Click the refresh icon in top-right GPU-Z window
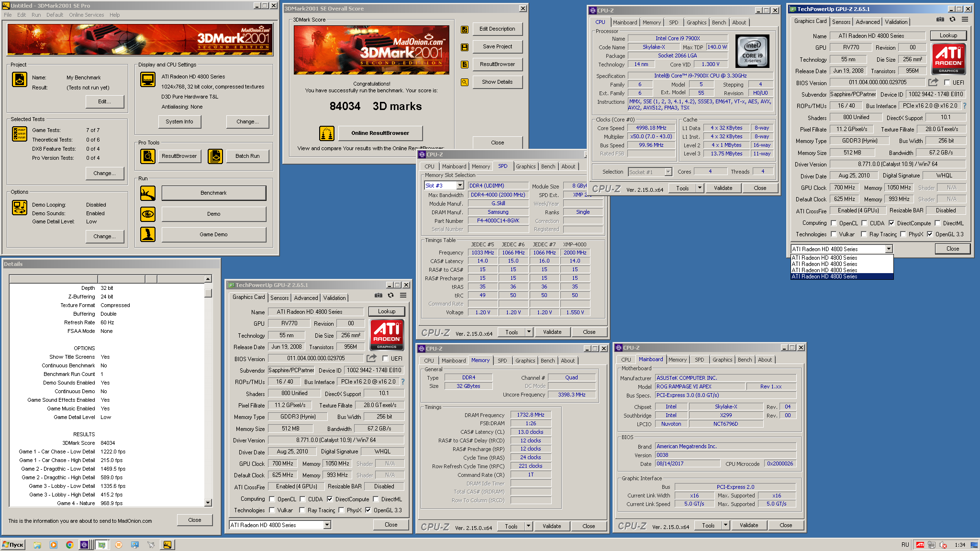Image resolution: width=980 pixels, height=551 pixels. click(953, 20)
